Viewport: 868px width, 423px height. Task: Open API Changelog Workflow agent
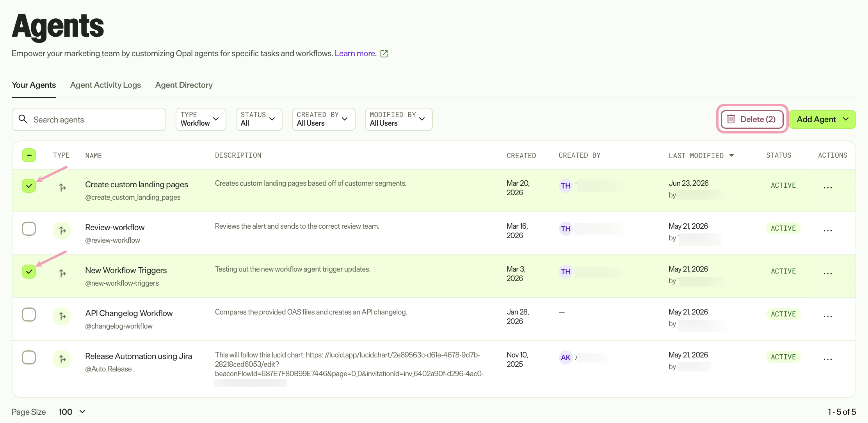tap(129, 313)
